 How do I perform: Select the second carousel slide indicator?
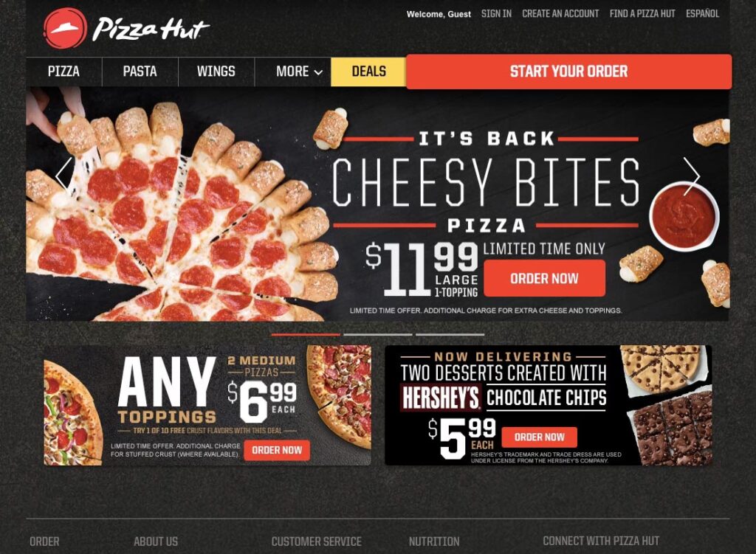point(378,334)
